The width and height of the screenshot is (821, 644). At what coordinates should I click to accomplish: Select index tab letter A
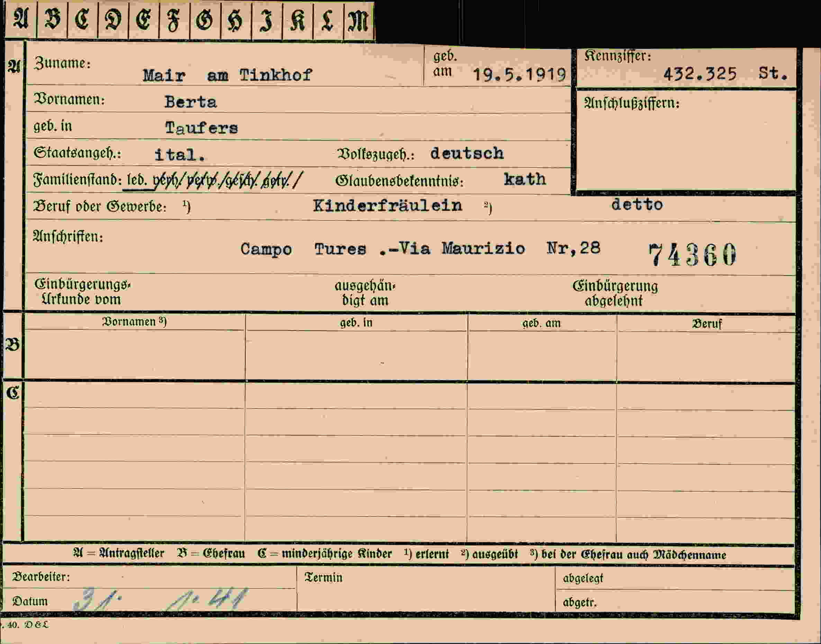[21, 20]
